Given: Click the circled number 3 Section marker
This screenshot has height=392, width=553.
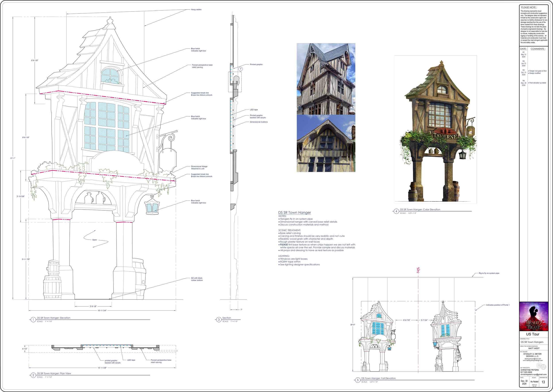Looking at the screenshot, I should click(219, 320).
